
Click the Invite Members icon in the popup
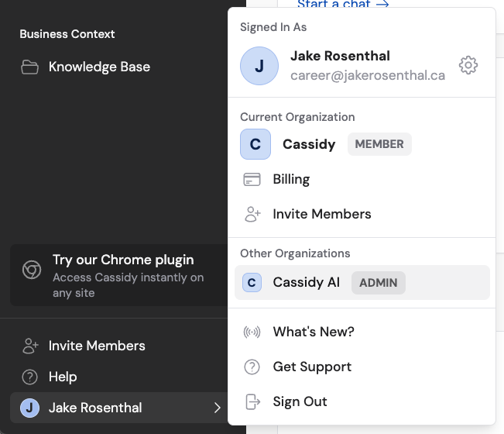pos(252,214)
